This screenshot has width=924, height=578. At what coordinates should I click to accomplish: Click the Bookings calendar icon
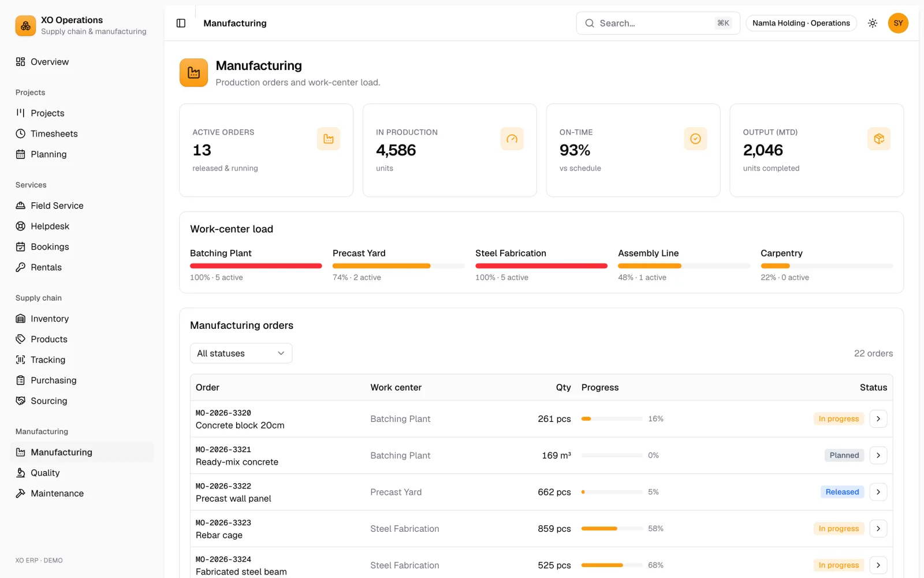[x=21, y=247]
